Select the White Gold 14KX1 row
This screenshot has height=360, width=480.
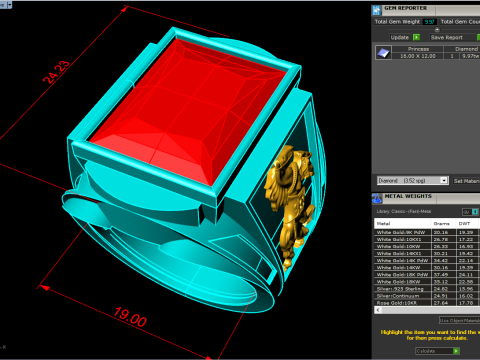(x=427, y=253)
